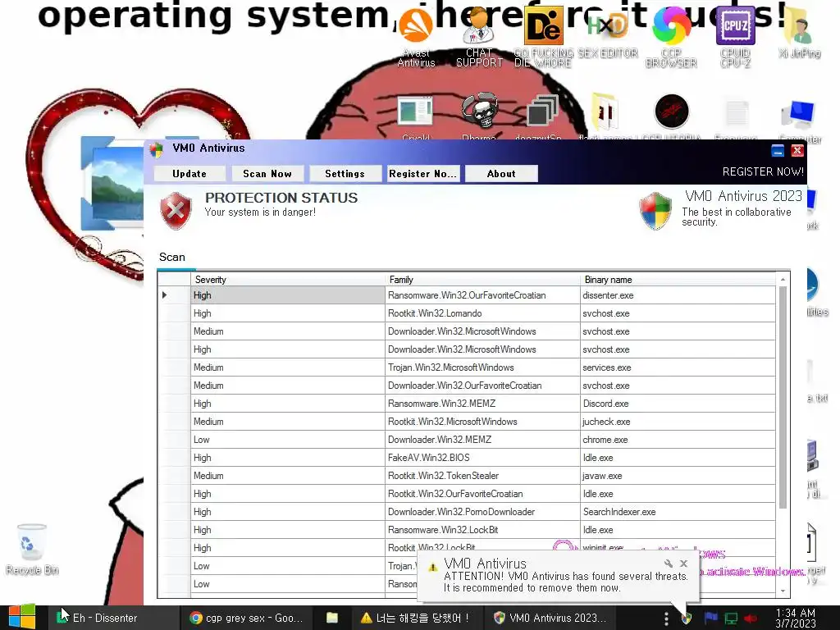Click the VM0 Antivirus 2023 colored shield logo
840x630 pixels.
pos(655,211)
